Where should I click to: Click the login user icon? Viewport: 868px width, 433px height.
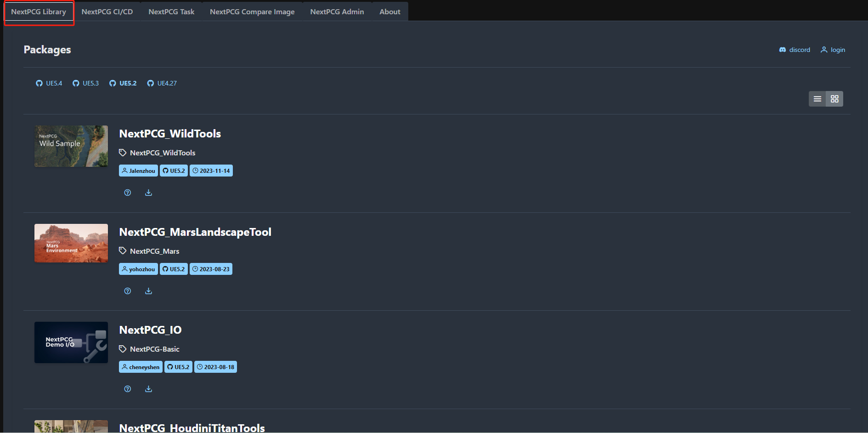tap(824, 50)
